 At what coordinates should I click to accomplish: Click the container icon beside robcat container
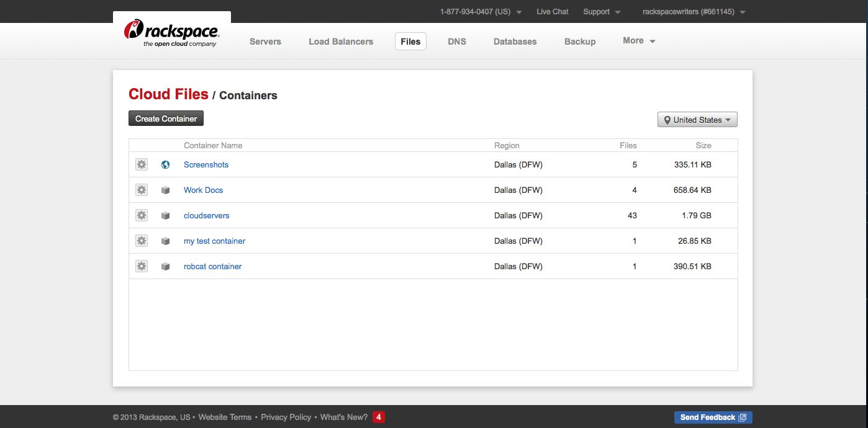[x=165, y=265]
